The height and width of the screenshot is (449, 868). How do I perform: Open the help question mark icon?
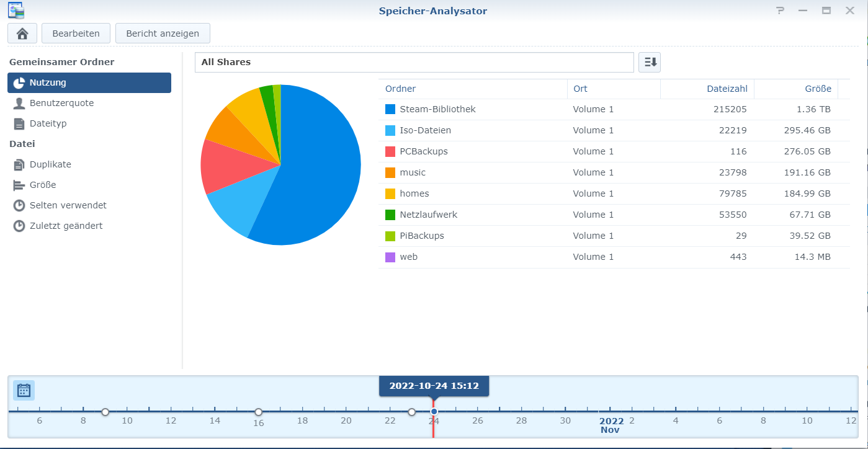pyautogui.click(x=780, y=11)
